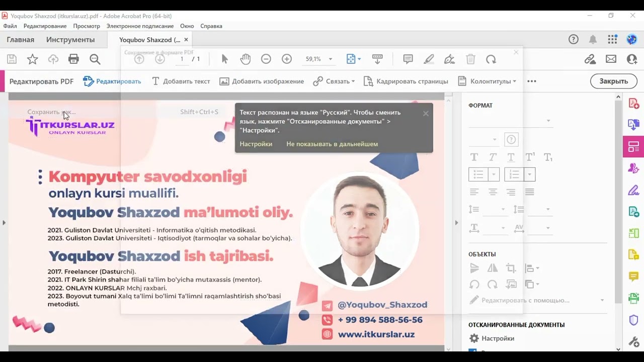
Task: Click the upload to cloud icon
Action: (53, 59)
